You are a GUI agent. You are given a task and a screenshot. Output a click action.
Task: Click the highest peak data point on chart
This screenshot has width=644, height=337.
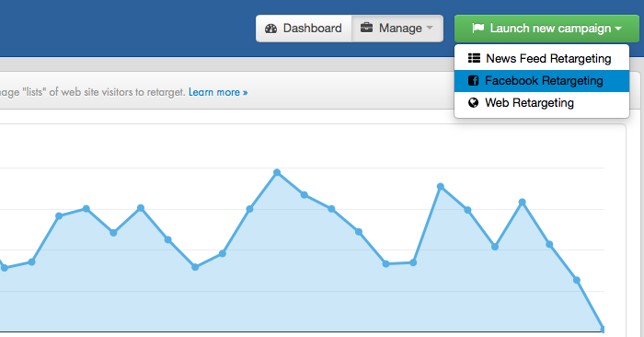click(277, 172)
